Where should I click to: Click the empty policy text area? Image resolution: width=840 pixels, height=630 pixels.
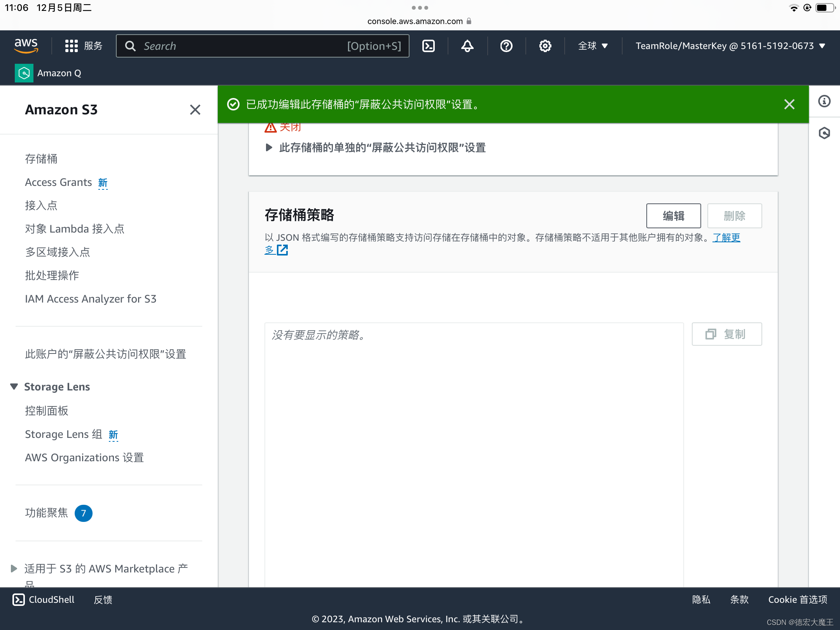tap(474, 455)
